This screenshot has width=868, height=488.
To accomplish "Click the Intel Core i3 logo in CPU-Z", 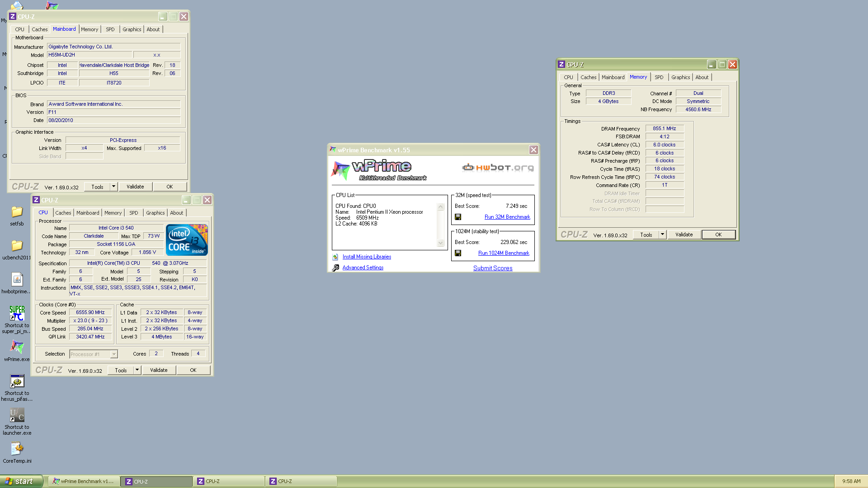I will [x=187, y=240].
